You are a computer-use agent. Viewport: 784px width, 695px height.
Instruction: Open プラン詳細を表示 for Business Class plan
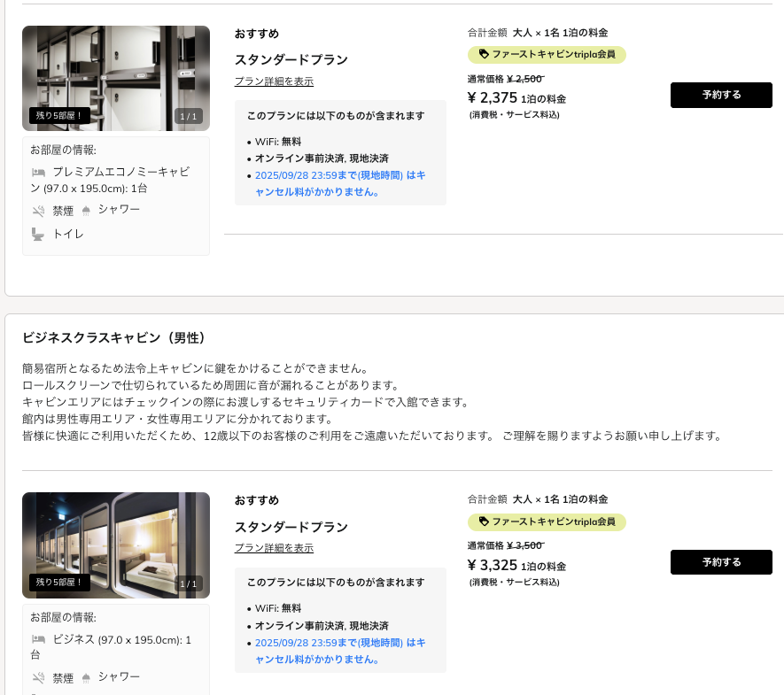coord(274,548)
